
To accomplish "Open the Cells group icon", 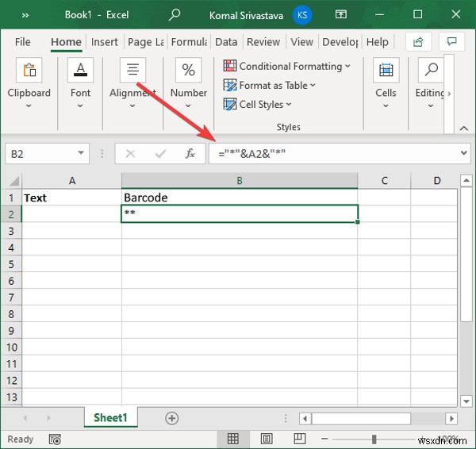I will pos(386,70).
